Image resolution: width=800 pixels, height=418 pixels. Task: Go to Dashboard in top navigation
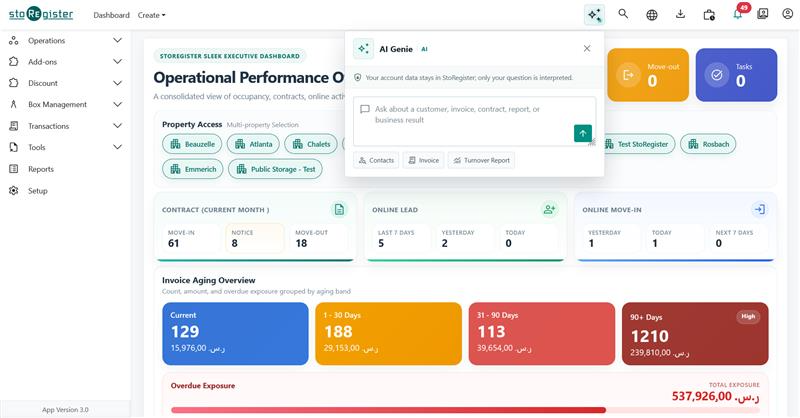pyautogui.click(x=111, y=15)
